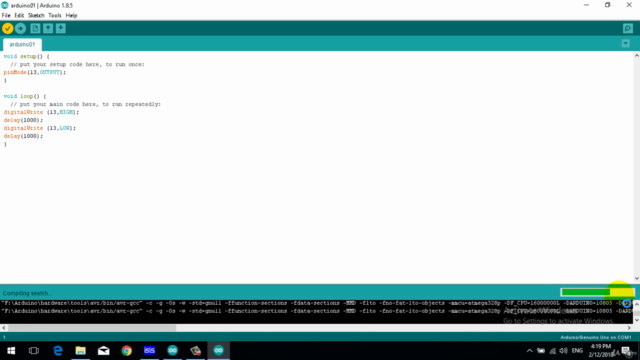Open a sketch with the Open icon

coord(48,29)
